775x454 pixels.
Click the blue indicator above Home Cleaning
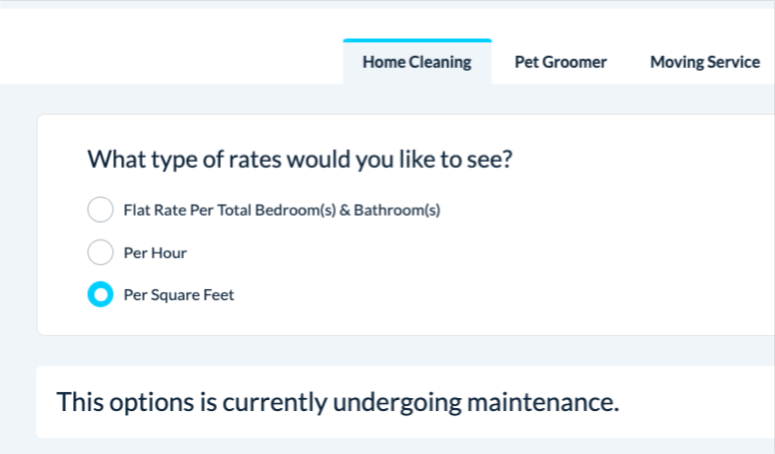[x=417, y=40]
